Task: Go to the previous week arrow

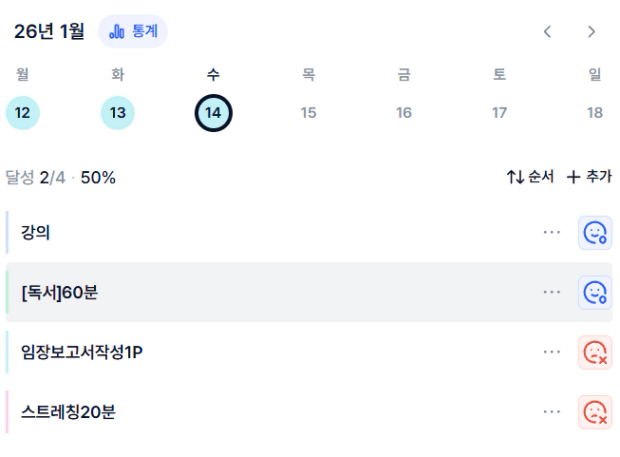Action: click(547, 31)
